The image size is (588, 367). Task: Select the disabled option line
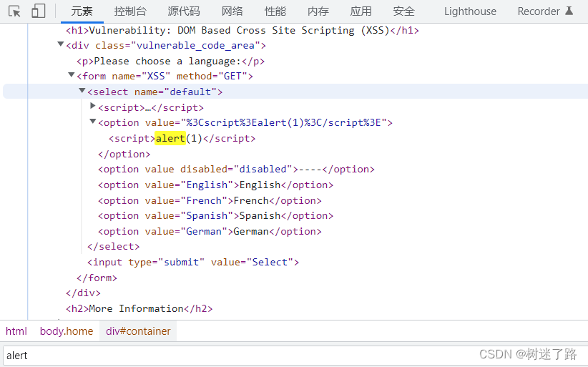coord(236,169)
